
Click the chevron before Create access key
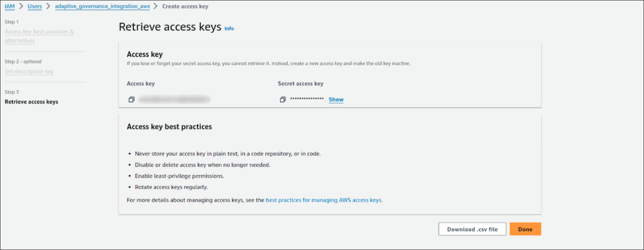point(155,6)
